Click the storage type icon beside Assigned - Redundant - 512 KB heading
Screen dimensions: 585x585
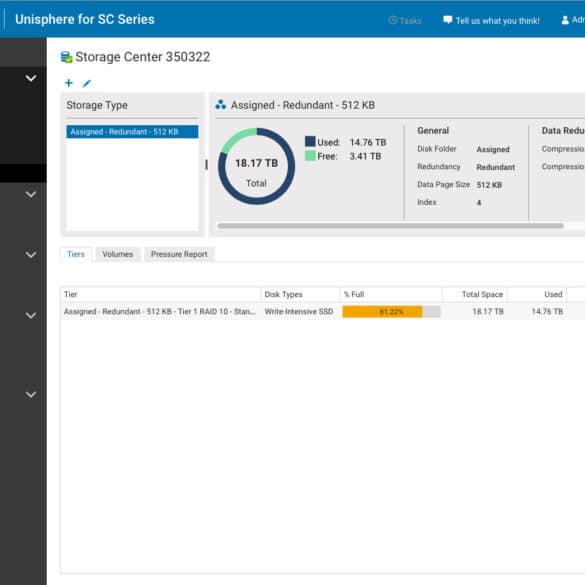[220, 105]
